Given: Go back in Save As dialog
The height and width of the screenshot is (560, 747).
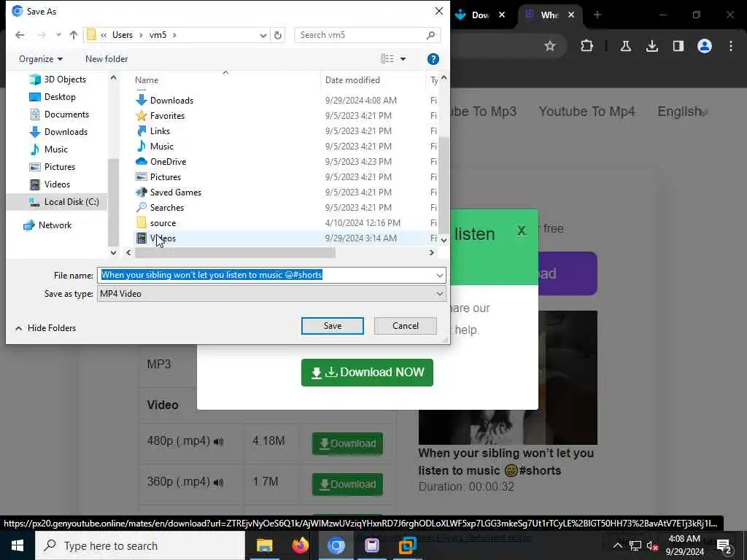Looking at the screenshot, I should pos(20,35).
